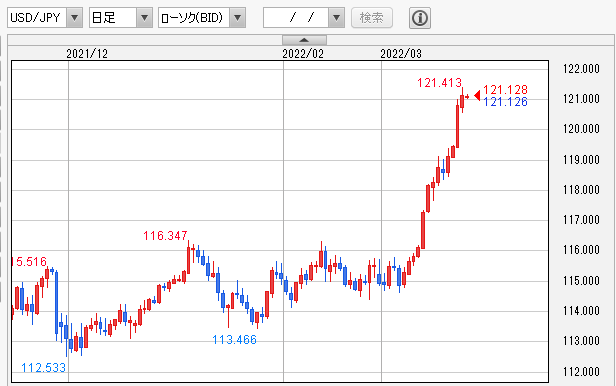Screen dimensions: 616x386
Task: Click the 112.000 price axis label
Action: 581,371
